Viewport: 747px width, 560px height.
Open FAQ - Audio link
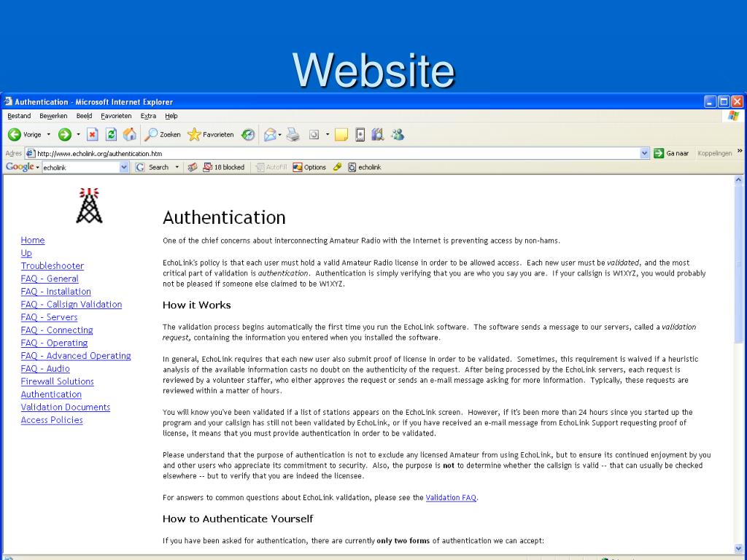pyautogui.click(x=45, y=368)
